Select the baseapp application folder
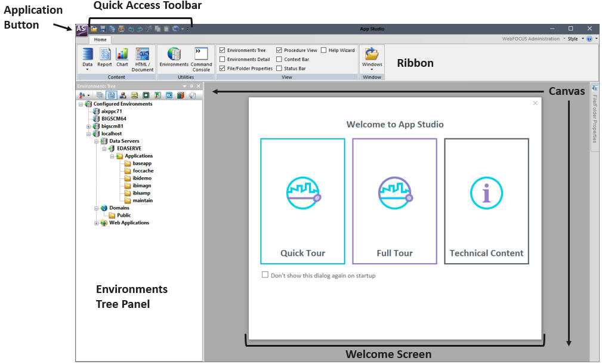Screen dimensions: 602x364 (x=142, y=163)
